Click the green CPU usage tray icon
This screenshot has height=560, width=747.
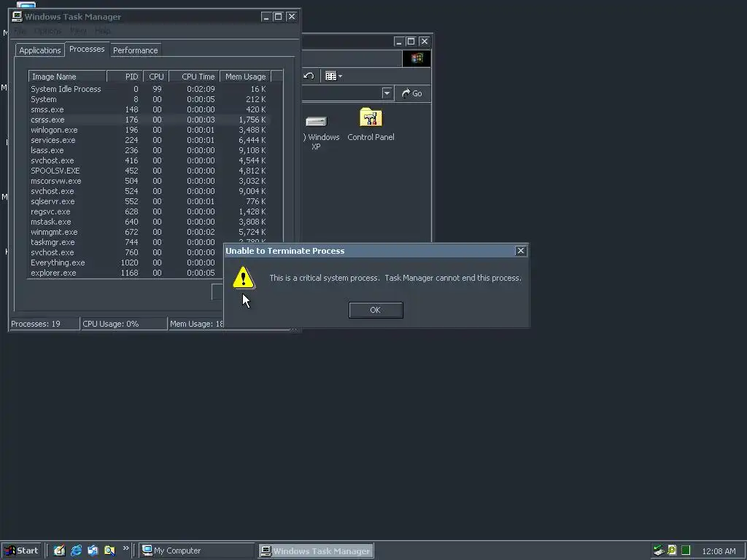tap(686, 551)
